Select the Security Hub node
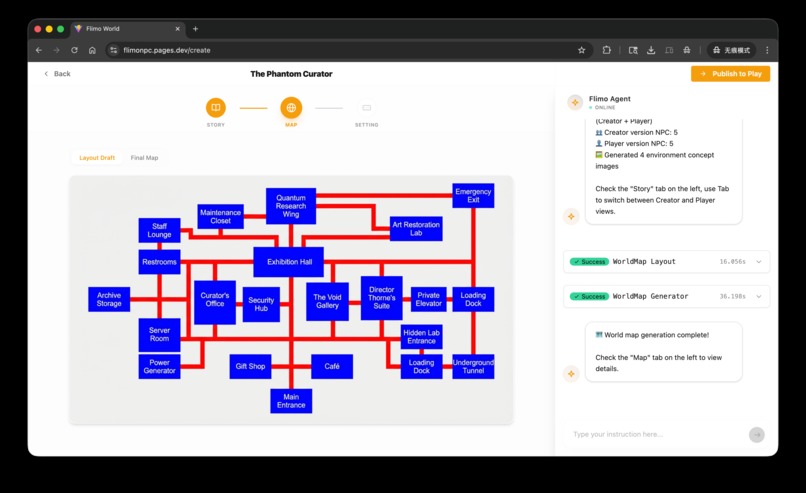 (261, 304)
